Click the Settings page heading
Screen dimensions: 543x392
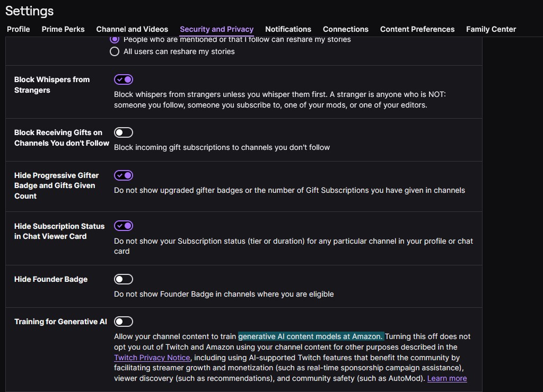tap(30, 11)
